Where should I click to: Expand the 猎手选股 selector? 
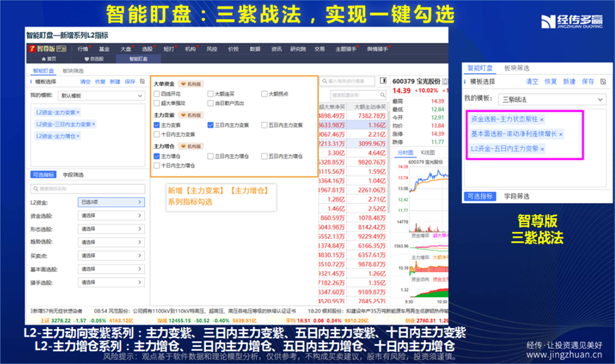(111, 282)
